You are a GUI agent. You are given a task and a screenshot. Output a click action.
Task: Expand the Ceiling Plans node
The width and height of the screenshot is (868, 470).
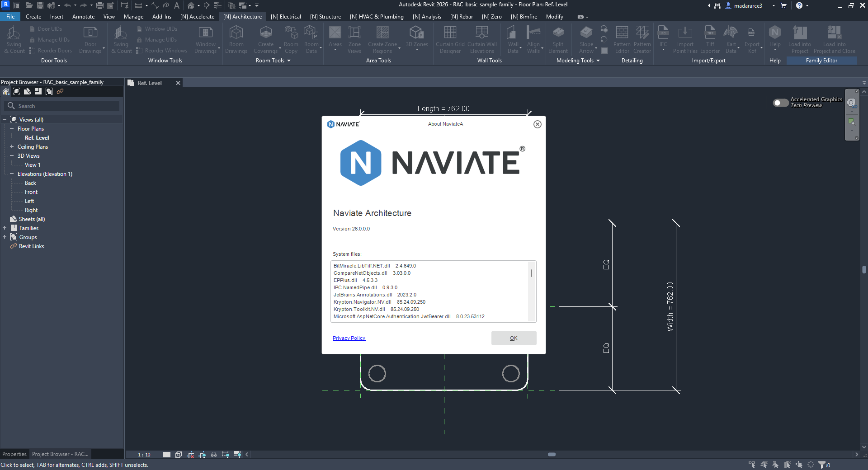click(x=12, y=147)
